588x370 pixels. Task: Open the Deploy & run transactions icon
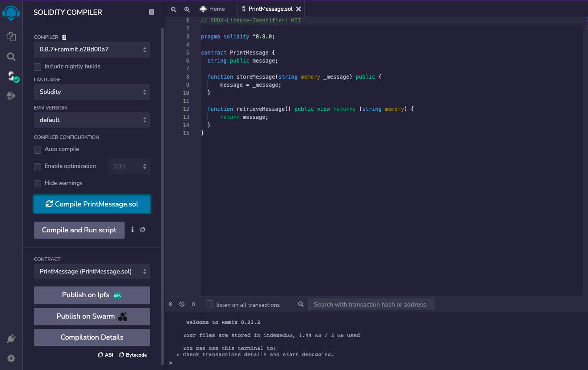click(x=11, y=96)
